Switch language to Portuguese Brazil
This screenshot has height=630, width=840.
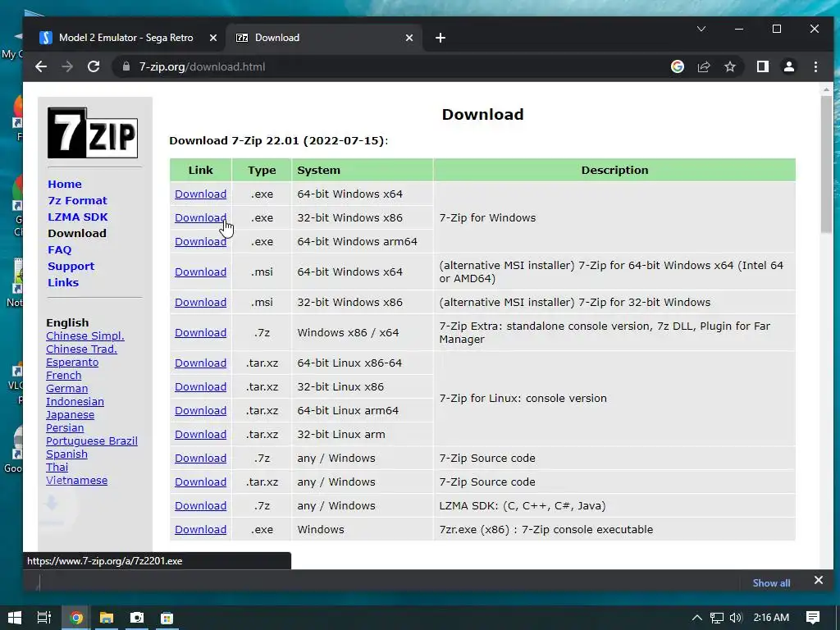pyautogui.click(x=92, y=441)
